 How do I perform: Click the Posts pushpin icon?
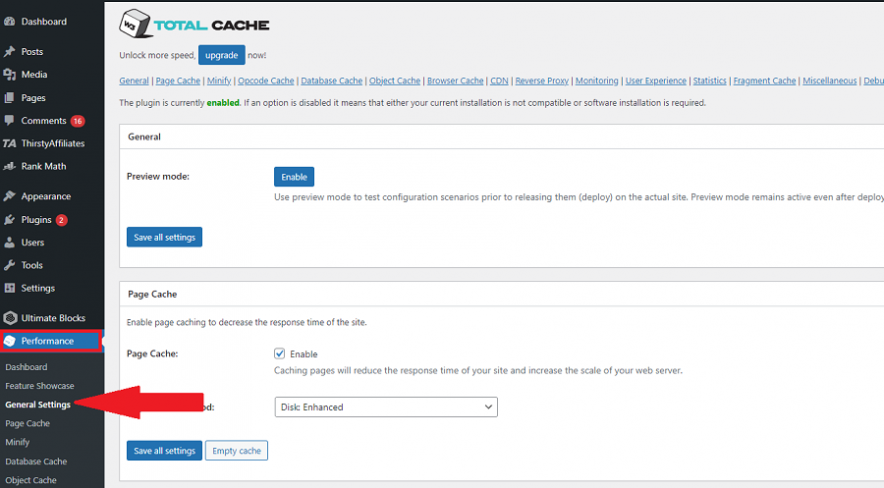[x=10, y=52]
